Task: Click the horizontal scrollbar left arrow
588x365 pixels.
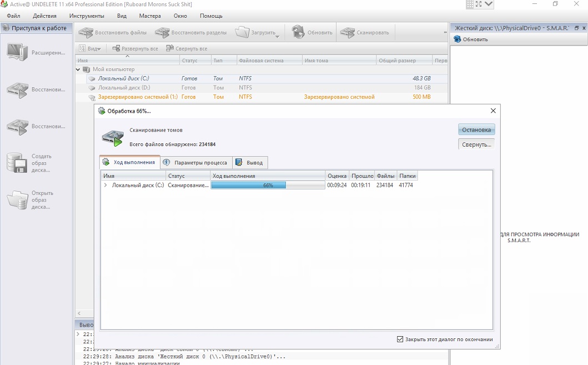Action: (x=79, y=313)
